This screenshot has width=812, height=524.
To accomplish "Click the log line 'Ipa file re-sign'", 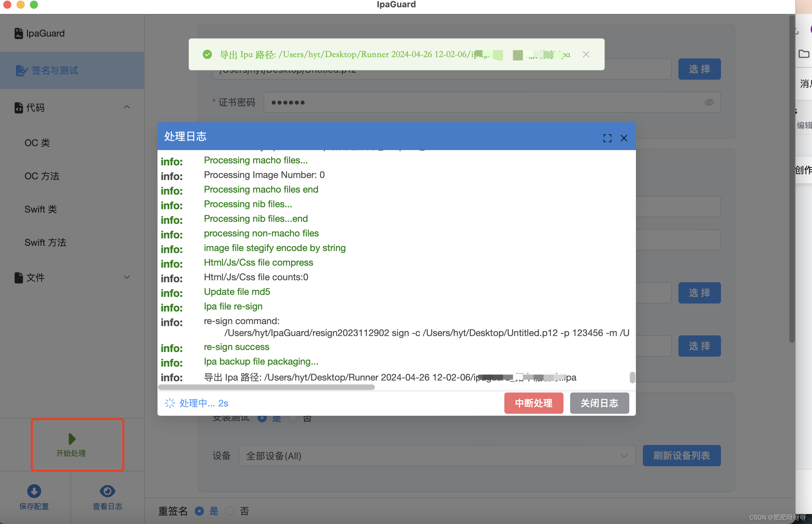I will coord(233,306).
